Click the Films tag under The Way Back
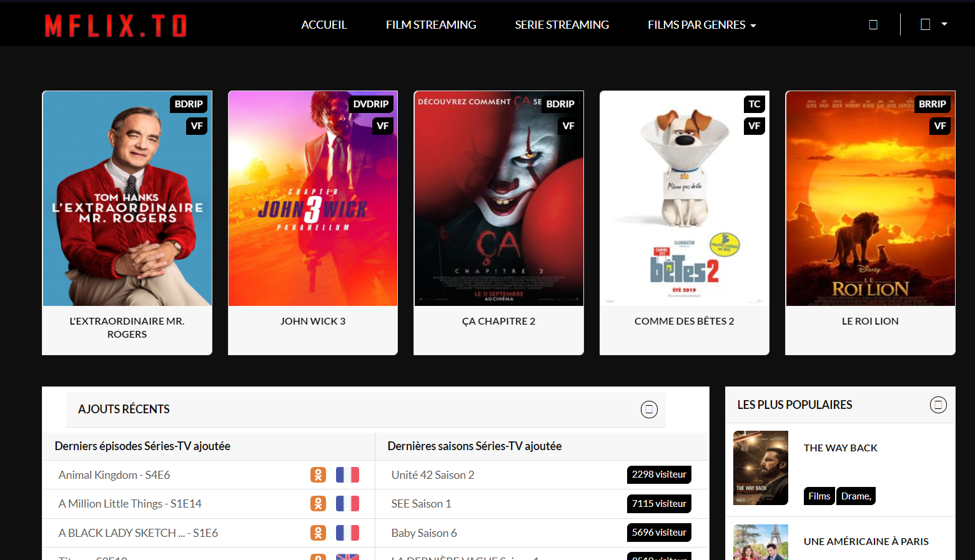 819,496
